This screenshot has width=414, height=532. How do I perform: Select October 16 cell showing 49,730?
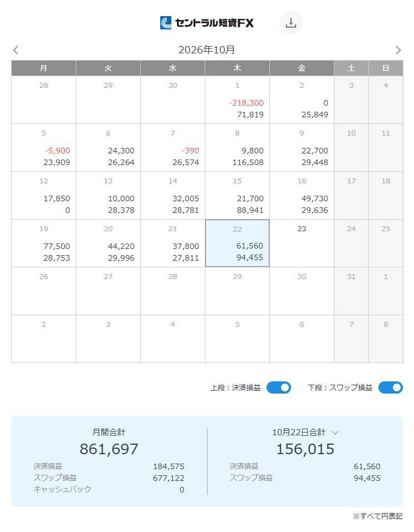[x=302, y=196]
